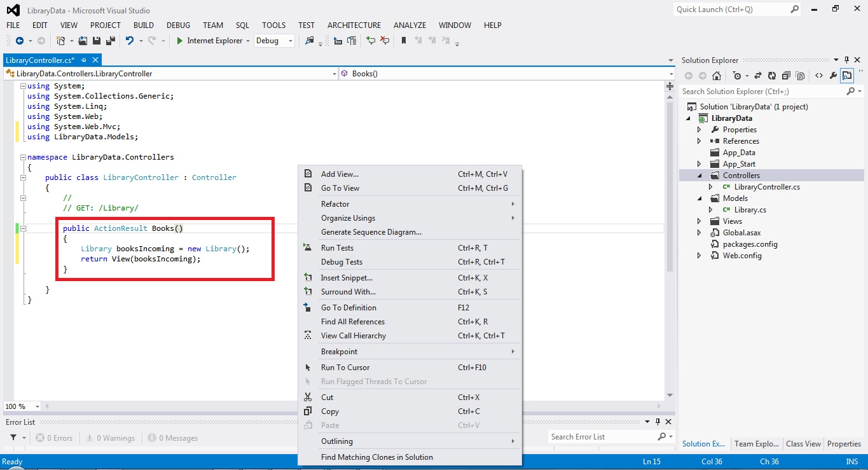Screen dimensions: 868x470
Task: Open Properties via the wrench icon
Action: 833,76
